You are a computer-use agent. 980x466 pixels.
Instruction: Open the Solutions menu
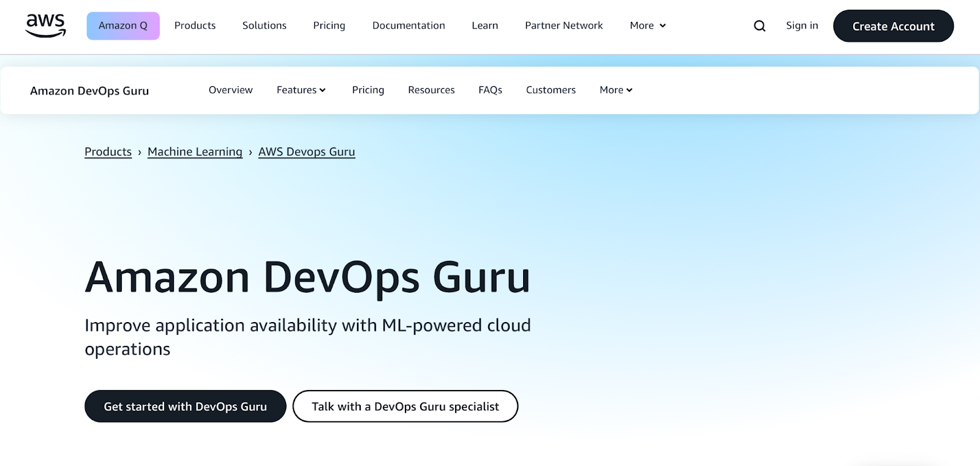[264, 26]
